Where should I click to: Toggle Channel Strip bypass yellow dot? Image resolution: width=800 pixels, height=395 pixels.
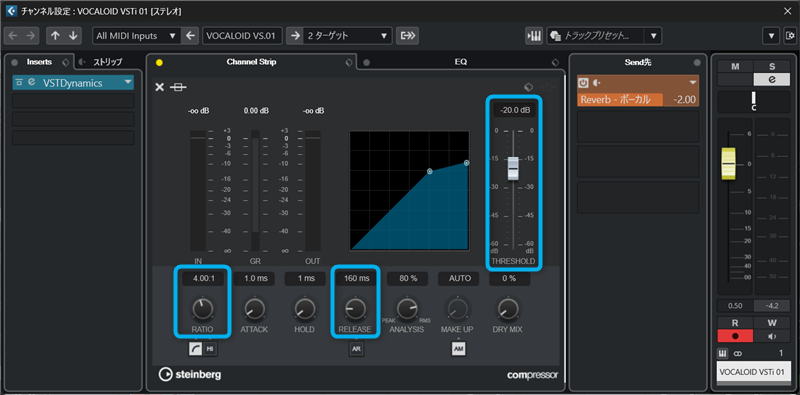point(159,63)
